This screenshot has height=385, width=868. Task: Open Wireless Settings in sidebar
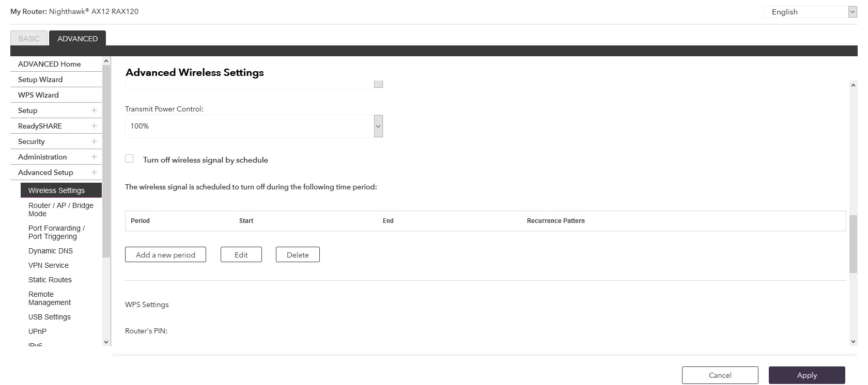click(61, 190)
